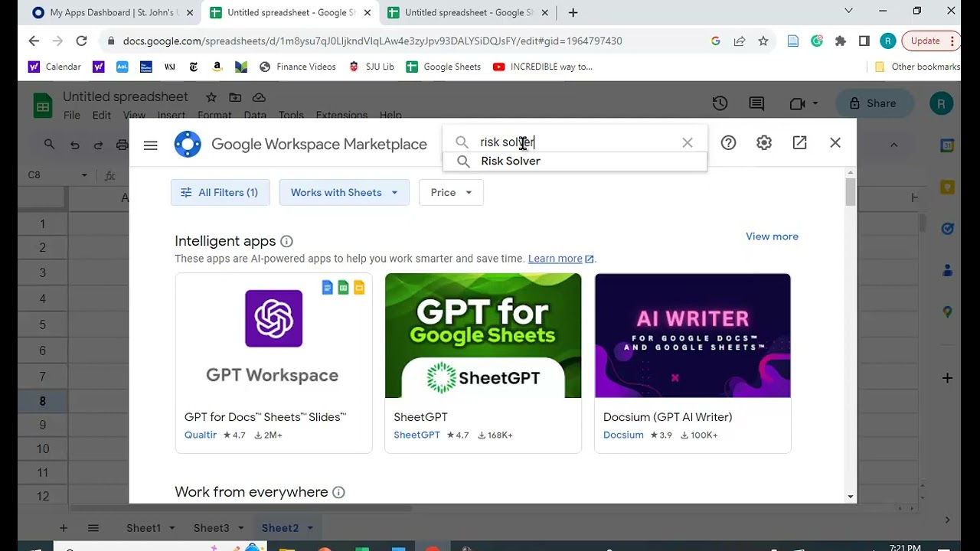Open the Name box dropdown for C8
Screen dimensions: 980x551
coord(84,175)
